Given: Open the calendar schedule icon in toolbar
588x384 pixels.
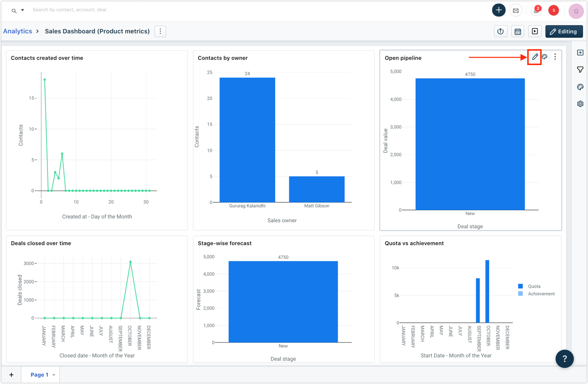Looking at the screenshot, I should coord(518,31).
